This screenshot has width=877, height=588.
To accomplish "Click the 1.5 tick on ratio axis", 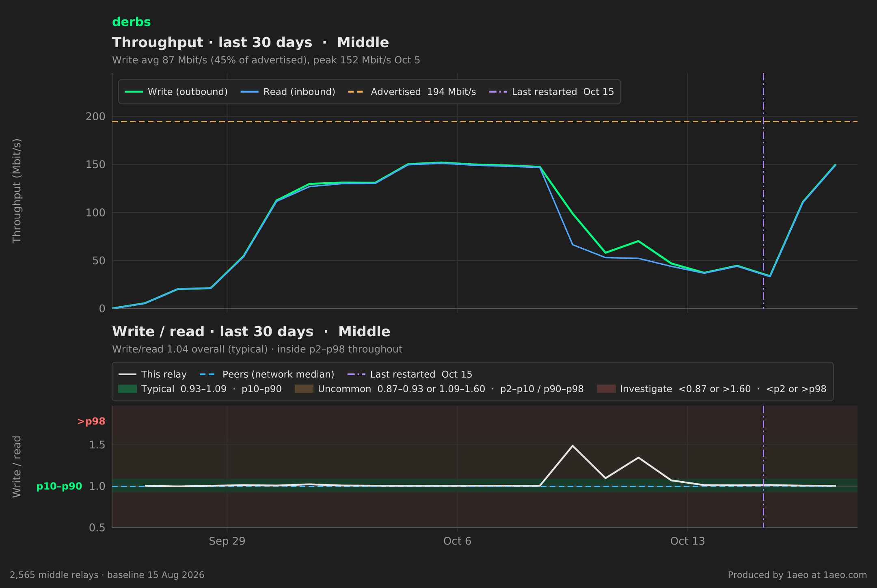I will click(x=97, y=445).
